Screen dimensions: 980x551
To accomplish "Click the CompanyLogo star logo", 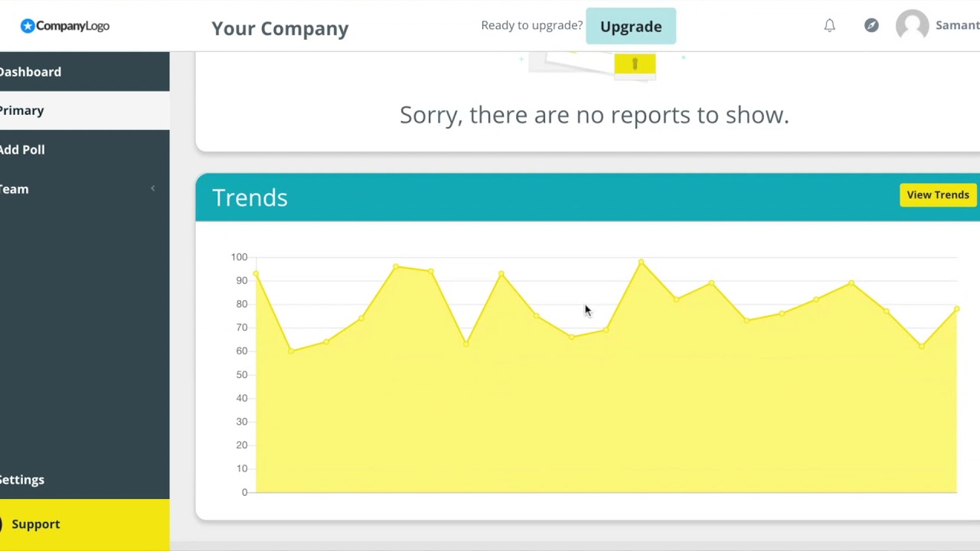I will coord(28,26).
